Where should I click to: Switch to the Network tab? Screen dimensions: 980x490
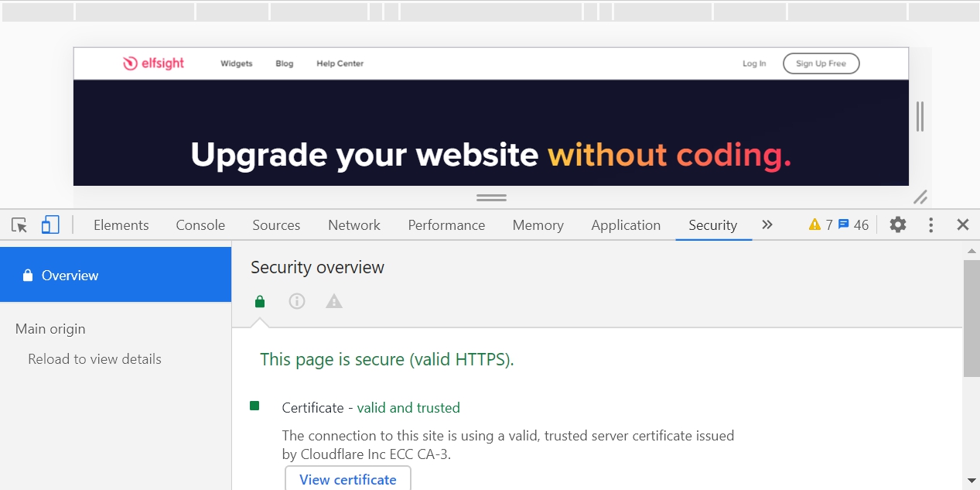coord(353,224)
